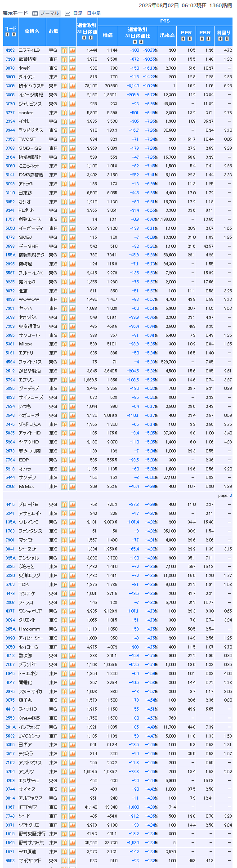
Task: Click the stock name iFTPWブ
Action: coord(28,807)
